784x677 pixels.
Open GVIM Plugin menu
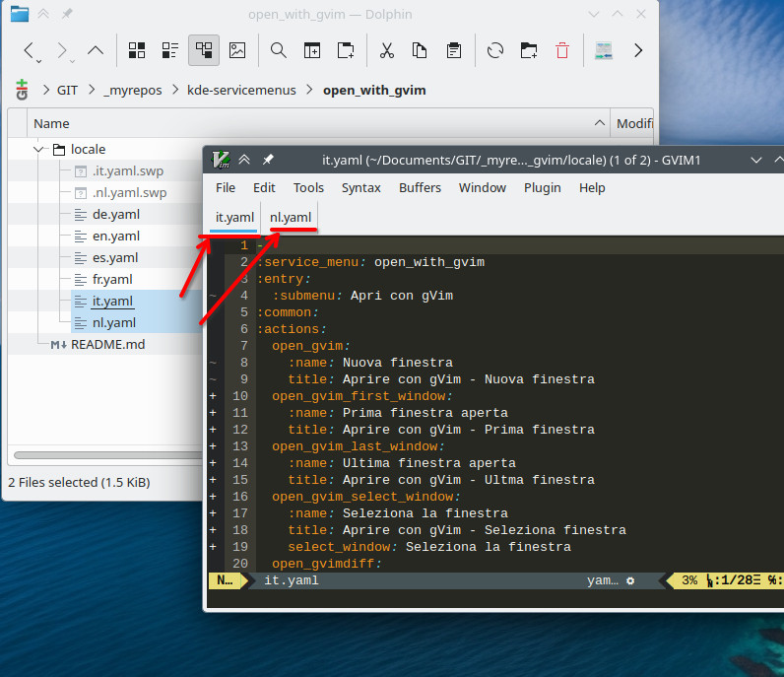(x=543, y=188)
